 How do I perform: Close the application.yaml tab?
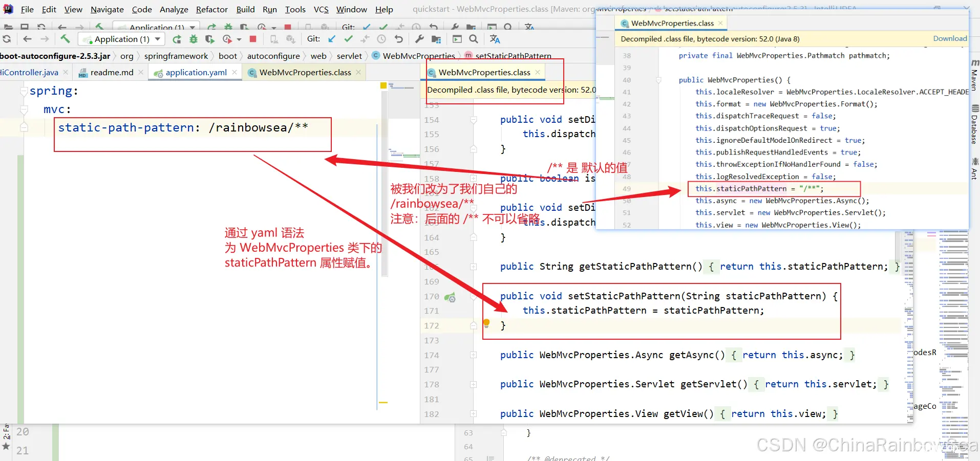tap(235, 72)
